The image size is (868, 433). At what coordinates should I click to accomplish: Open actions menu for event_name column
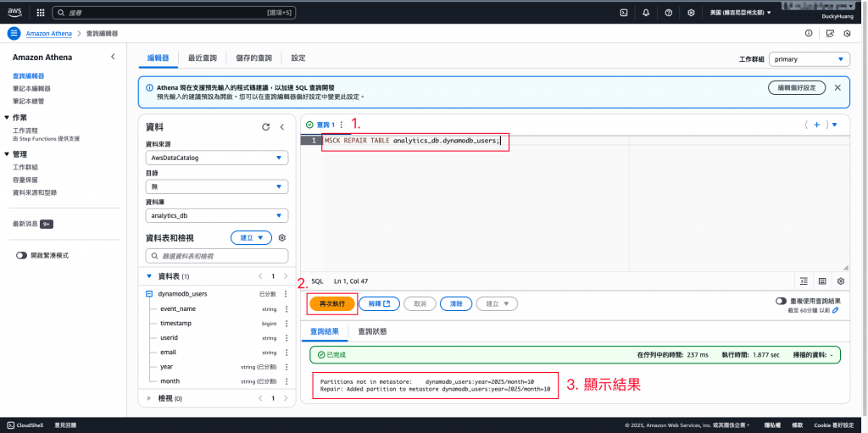coord(287,308)
